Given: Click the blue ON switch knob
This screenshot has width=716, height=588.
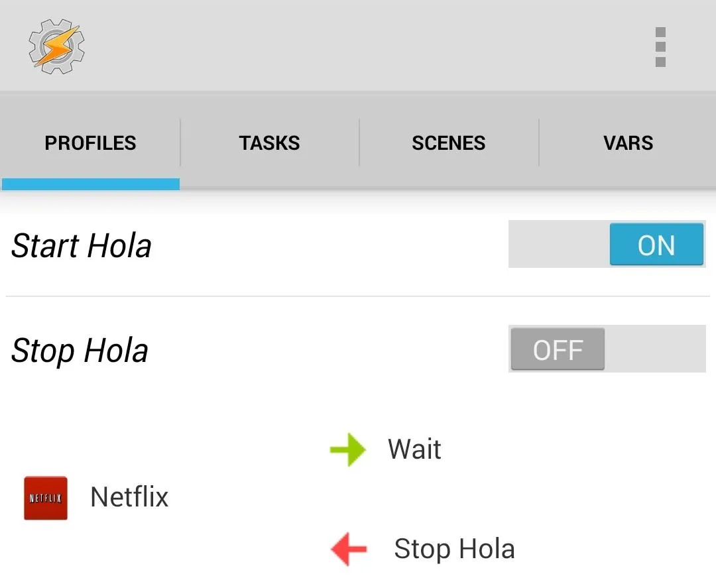Looking at the screenshot, I should click(656, 244).
